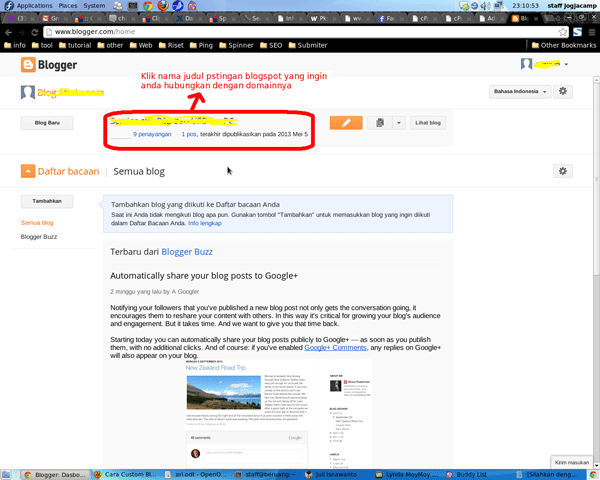Click the orange pencil new-post icon
The height and width of the screenshot is (480, 600).
(346, 123)
